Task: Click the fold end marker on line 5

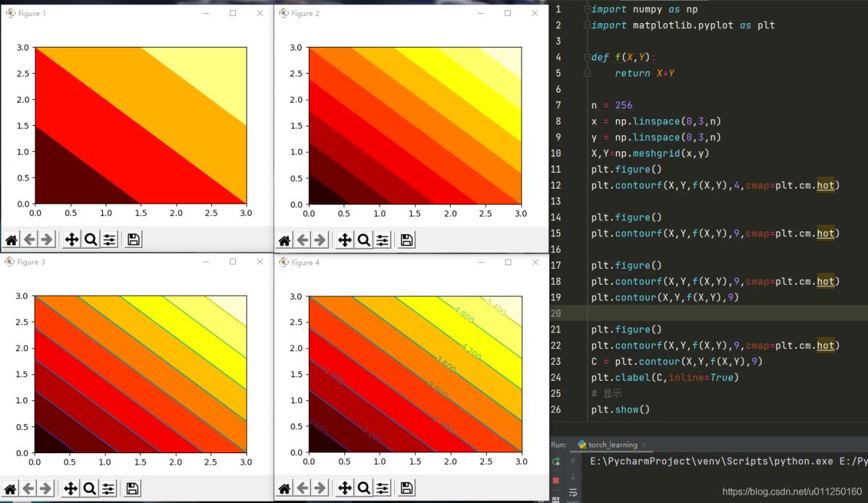Action: pos(587,74)
